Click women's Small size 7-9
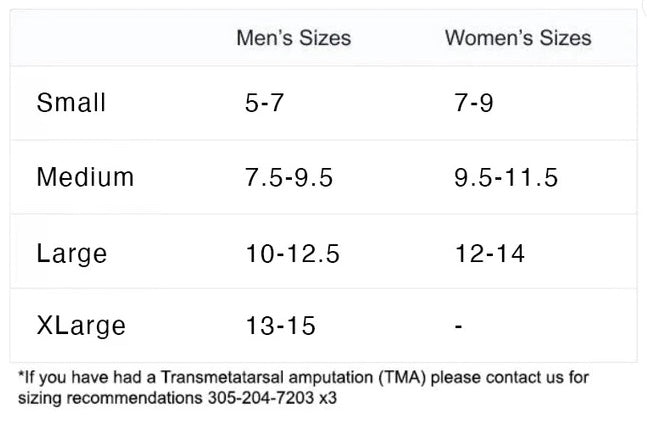This screenshot has width=647, height=427. [x=472, y=103]
